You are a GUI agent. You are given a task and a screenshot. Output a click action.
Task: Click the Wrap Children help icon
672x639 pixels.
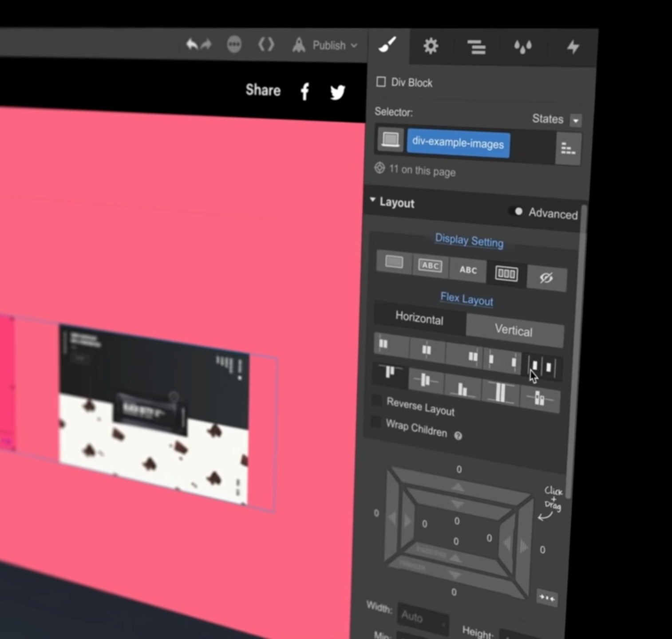pyautogui.click(x=458, y=436)
